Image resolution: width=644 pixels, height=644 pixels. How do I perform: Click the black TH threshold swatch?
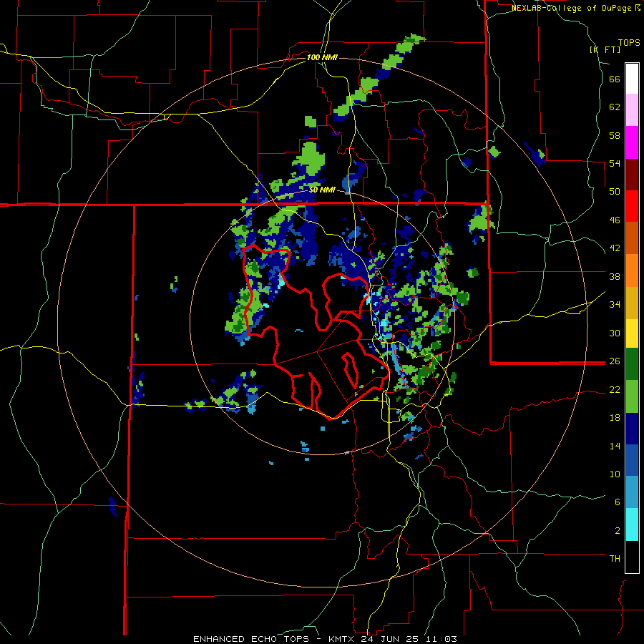pos(632,557)
